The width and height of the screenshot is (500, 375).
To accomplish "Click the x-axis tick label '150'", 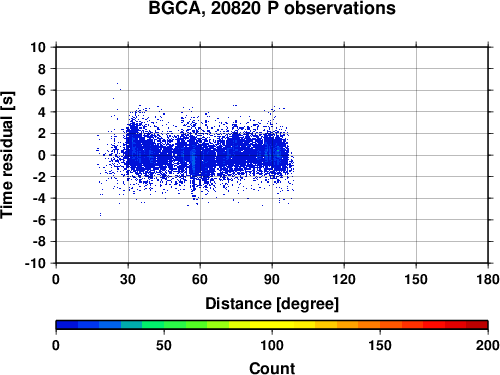I will pos(416,279).
